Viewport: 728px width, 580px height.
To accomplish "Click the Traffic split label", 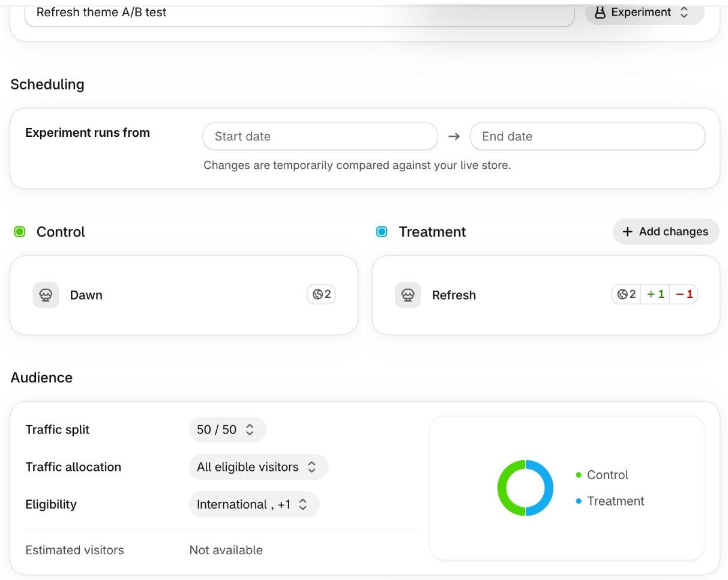I will [58, 430].
